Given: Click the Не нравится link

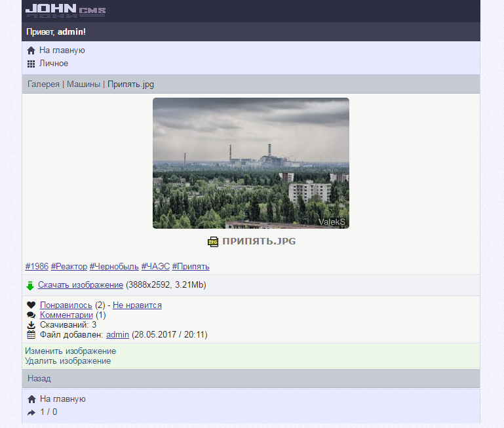Looking at the screenshot, I should (x=137, y=305).
